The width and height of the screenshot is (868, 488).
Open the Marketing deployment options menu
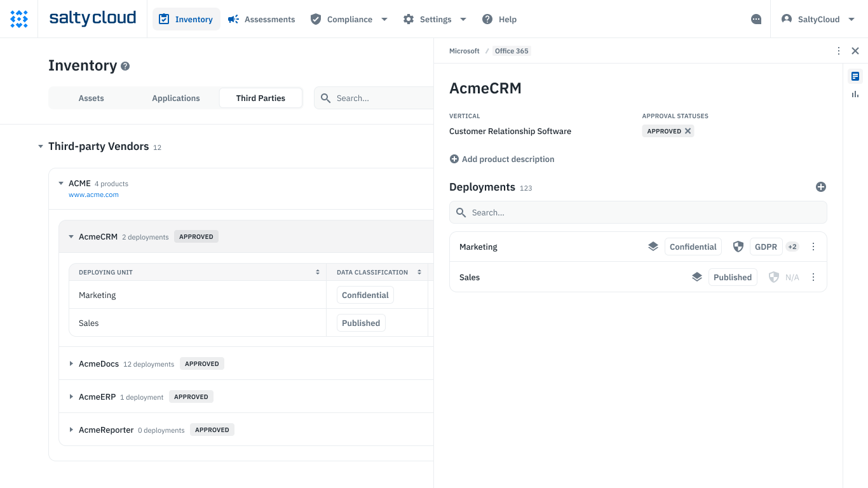pos(813,247)
